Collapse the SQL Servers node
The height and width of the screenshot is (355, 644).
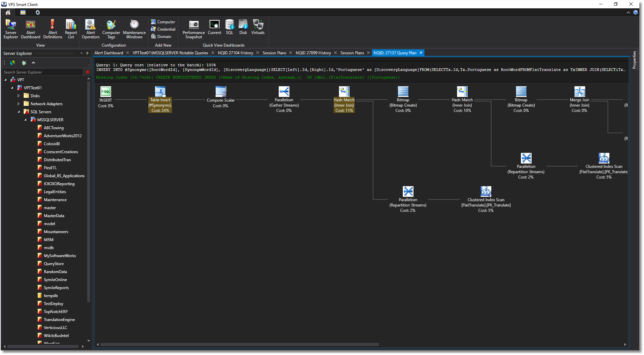pyautogui.click(x=19, y=112)
